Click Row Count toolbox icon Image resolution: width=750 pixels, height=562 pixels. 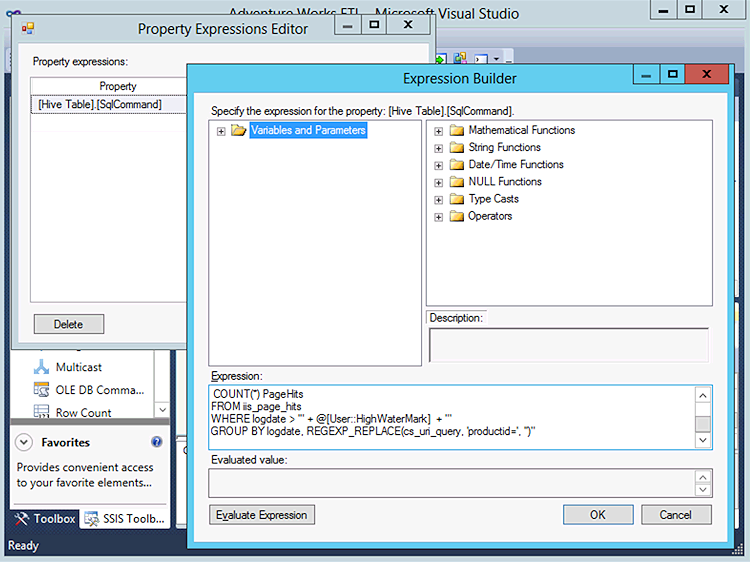pyautogui.click(x=42, y=412)
